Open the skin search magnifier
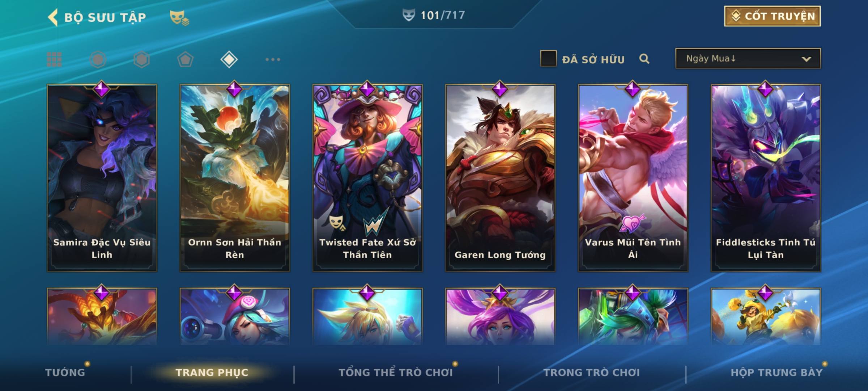 click(x=644, y=59)
